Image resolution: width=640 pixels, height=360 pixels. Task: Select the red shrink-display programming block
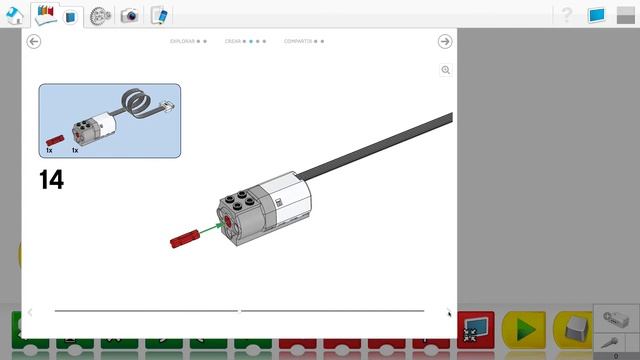pyautogui.click(x=476, y=330)
